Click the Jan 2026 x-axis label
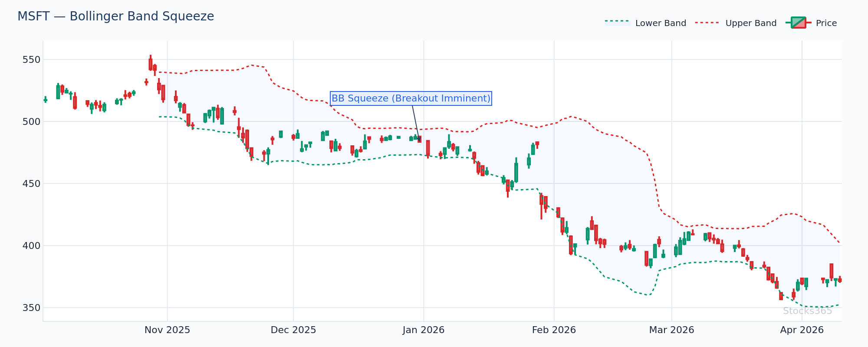 click(x=424, y=330)
